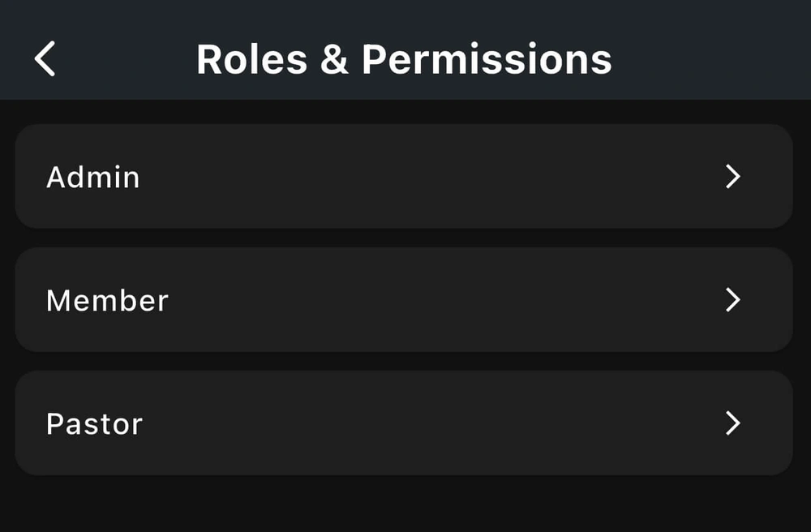Select the Admin label text
This screenshot has height=532, width=811.
click(93, 177)
